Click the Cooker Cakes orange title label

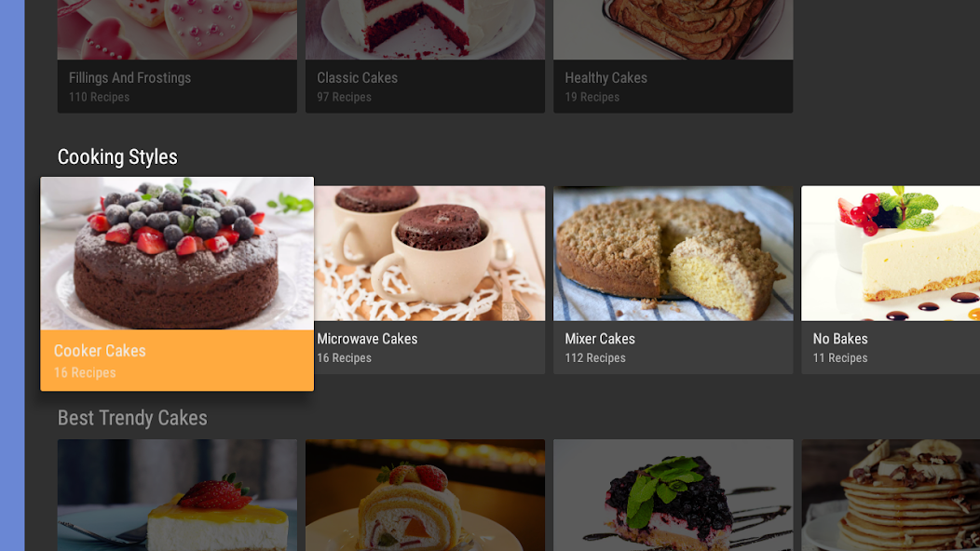tap(100, 351)
